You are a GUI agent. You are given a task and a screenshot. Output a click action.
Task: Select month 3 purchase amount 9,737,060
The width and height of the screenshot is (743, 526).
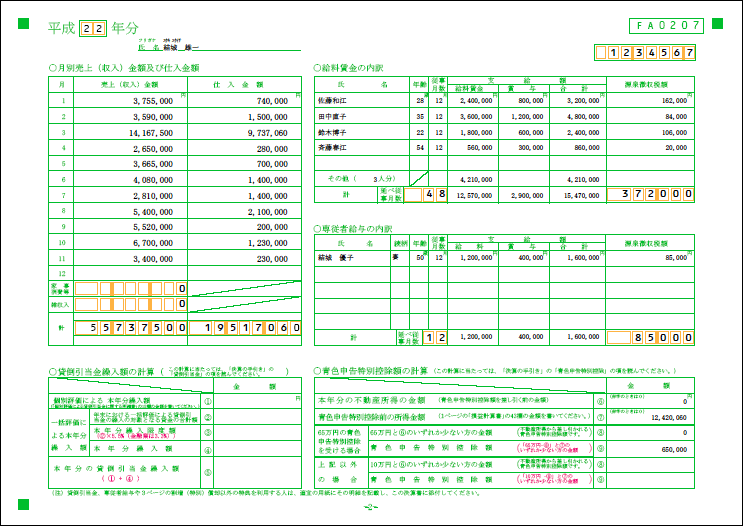pos(268,133)
